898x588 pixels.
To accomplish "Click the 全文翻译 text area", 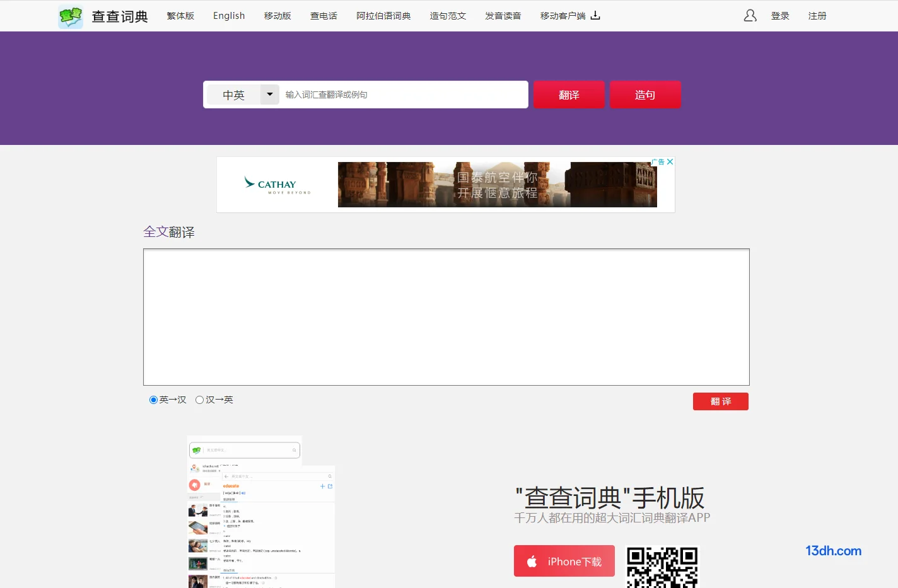I will pos(446,317).
